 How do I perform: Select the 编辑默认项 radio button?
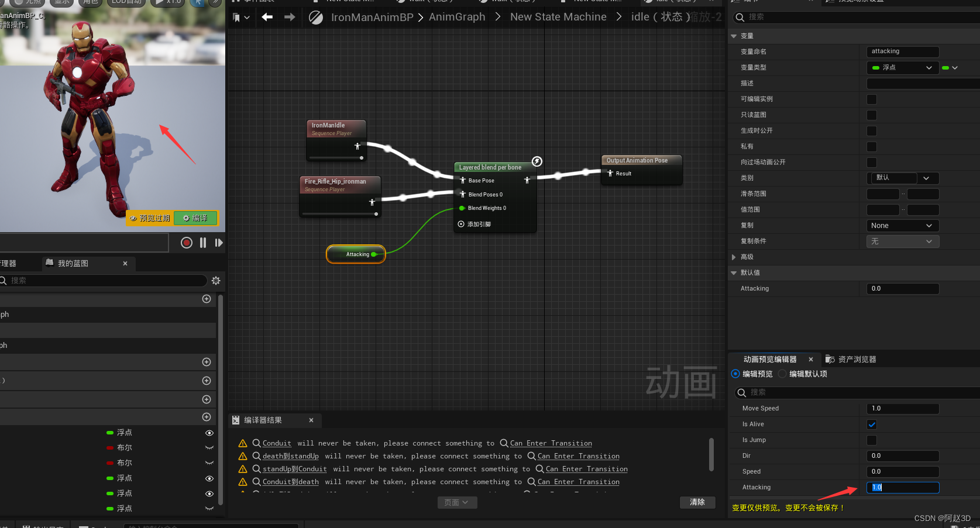point(782,374)
